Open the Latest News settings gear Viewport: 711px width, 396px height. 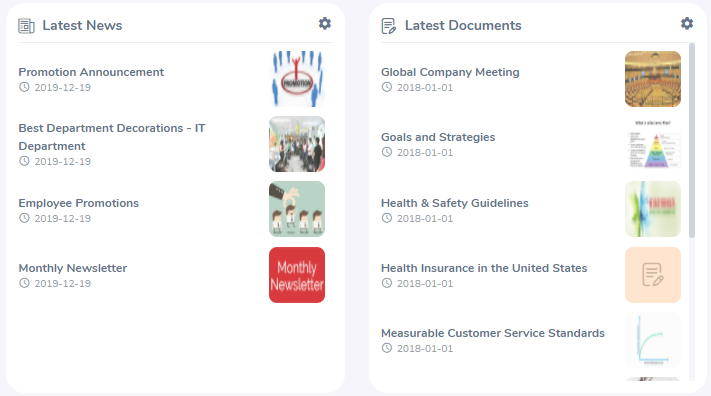point(325,24)
